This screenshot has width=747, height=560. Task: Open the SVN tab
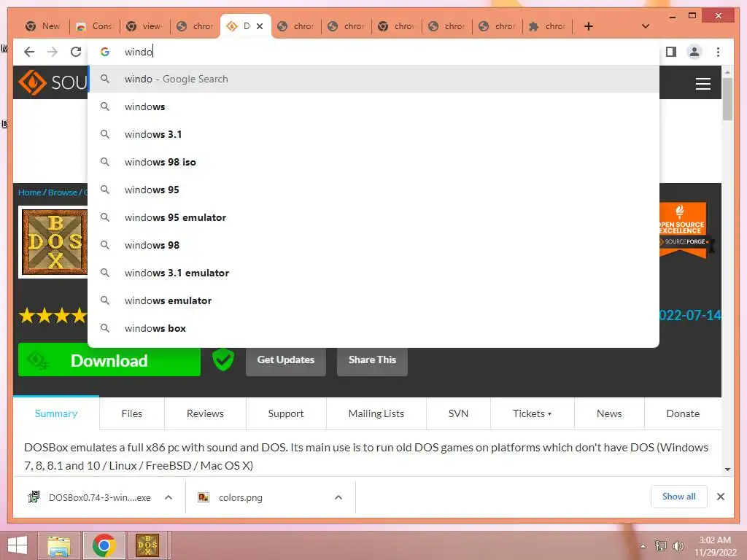point(458,413)
